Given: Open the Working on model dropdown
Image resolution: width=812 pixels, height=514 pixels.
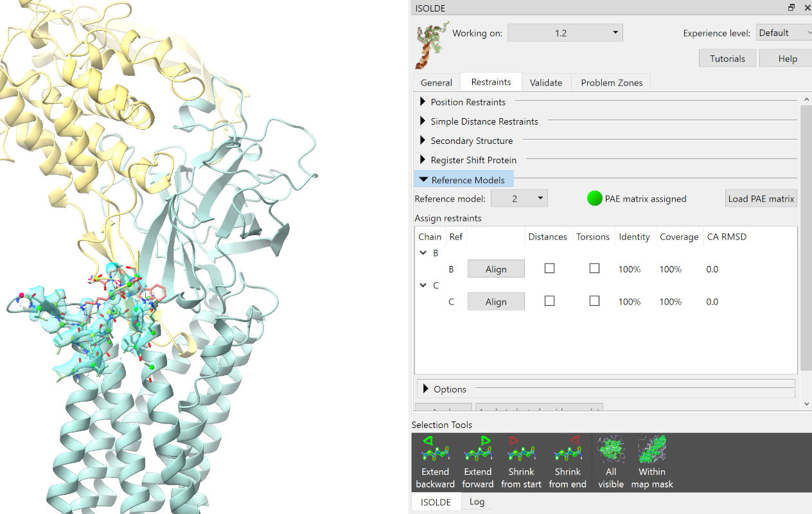Looking at the screenshot, I should (565, 33).
